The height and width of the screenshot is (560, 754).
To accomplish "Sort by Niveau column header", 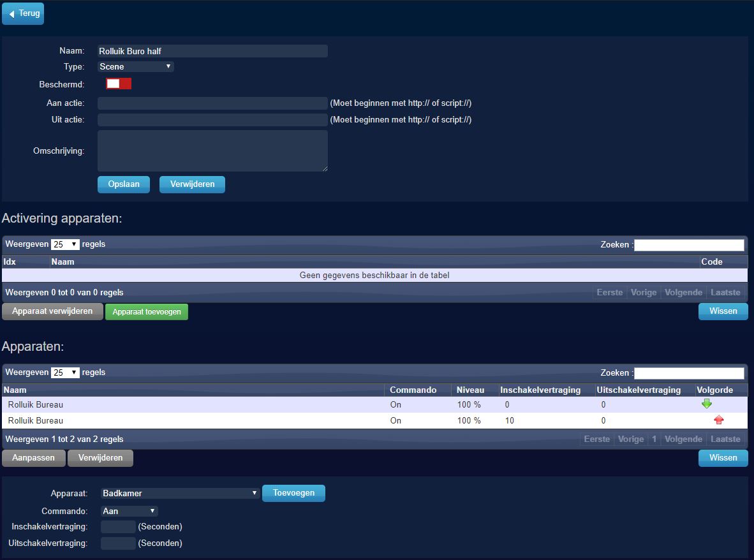I will point(475,390).
